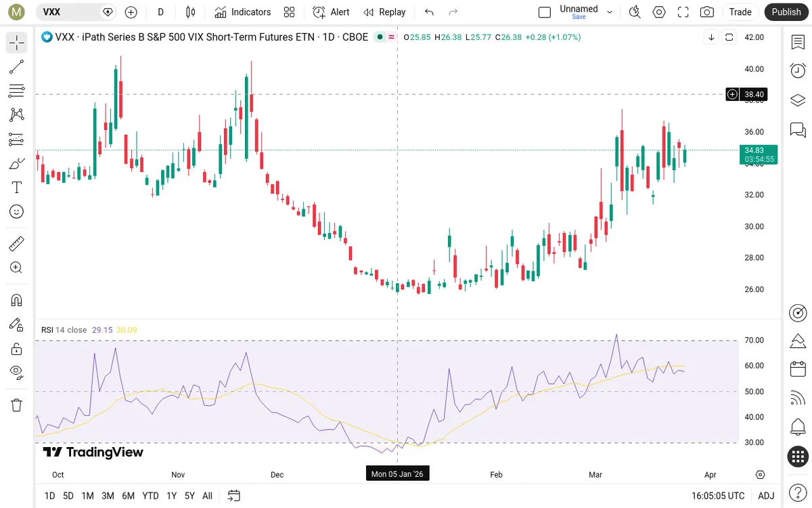Open the calendar panel
Screen dimensions: 812x508
tap(798, 369)
